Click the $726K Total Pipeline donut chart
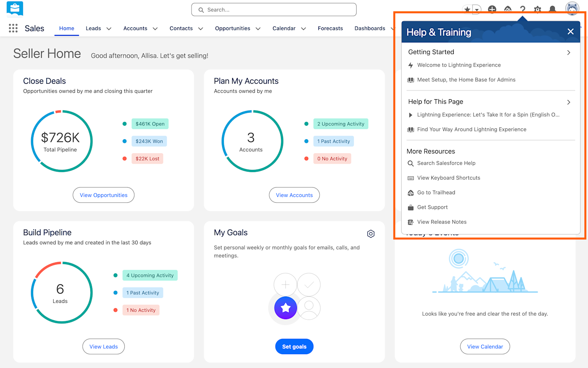The width and height of the screenshot is (588, 368). tap(61, 141)
